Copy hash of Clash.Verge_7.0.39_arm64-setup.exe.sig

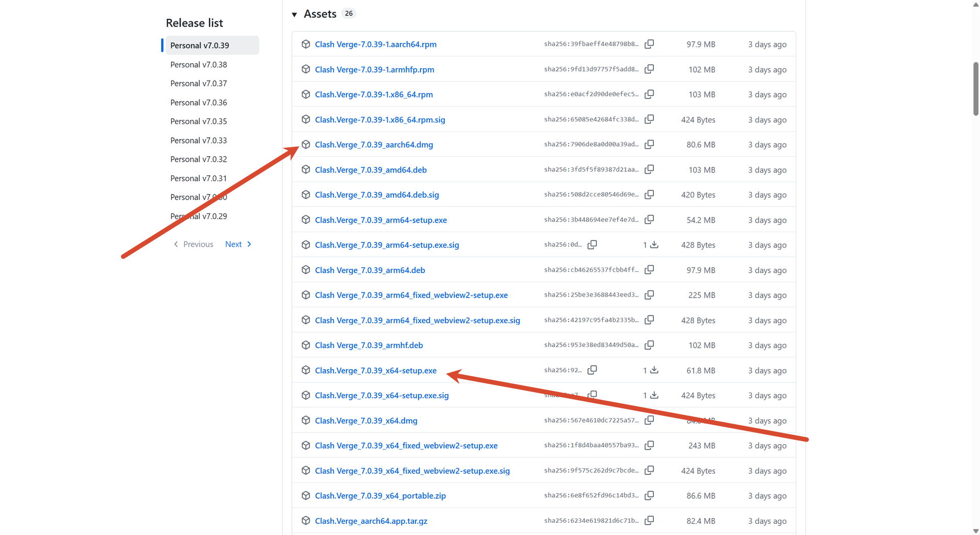[x=592, y=245]
